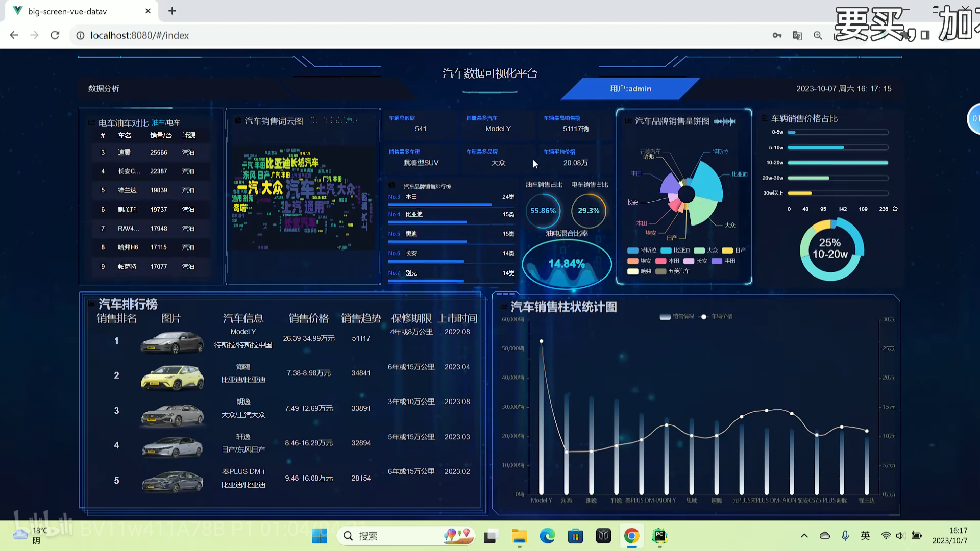Click the 10-20w price progress bar
This screenshot has width=980, height=551.
coord(837,163)
